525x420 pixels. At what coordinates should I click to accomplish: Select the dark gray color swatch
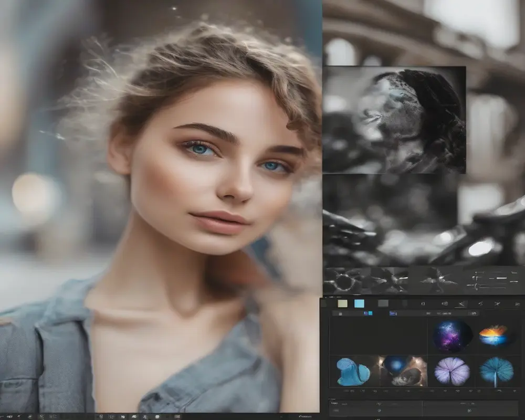383,303
